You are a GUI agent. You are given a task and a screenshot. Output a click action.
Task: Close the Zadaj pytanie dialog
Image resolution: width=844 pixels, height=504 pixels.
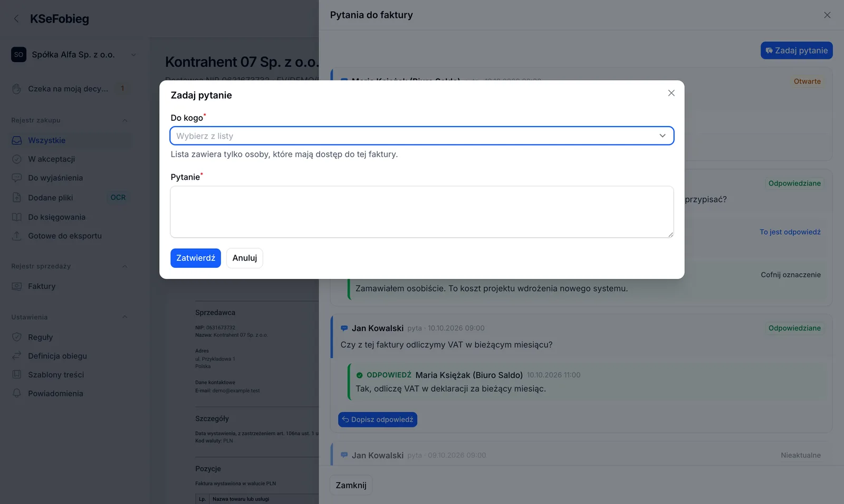tap(671, 93)
